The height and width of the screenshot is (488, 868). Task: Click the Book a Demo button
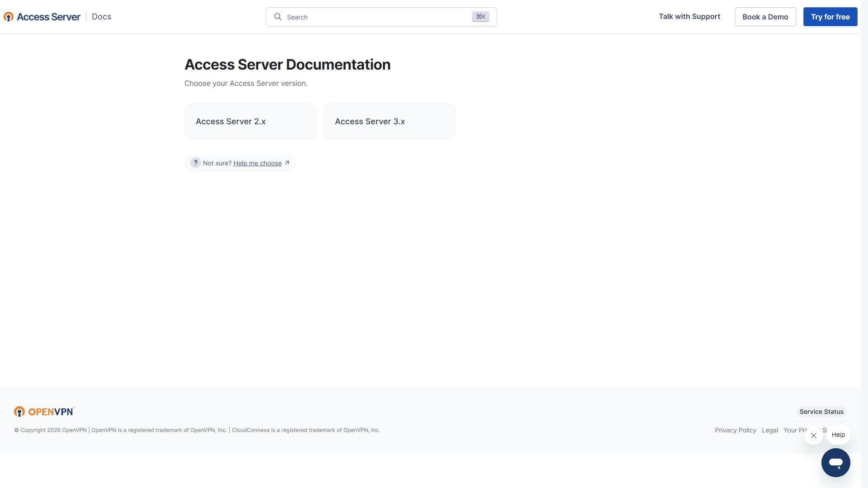(765, 17)
